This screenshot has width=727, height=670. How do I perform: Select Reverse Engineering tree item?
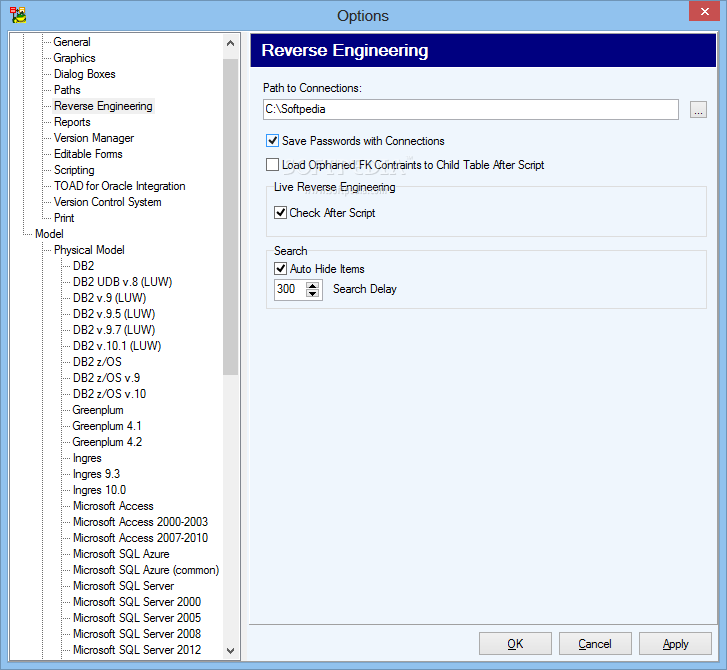[x=103, y=106]
